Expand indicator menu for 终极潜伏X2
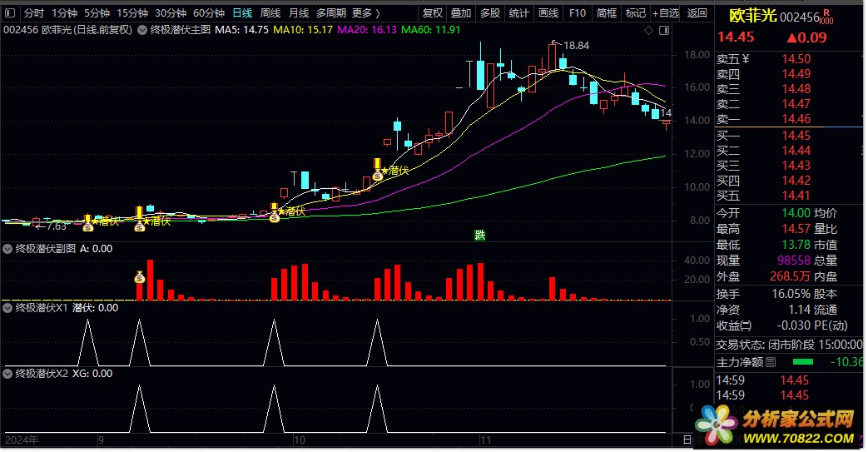868x452 pixels. click(x=7, y=374)
